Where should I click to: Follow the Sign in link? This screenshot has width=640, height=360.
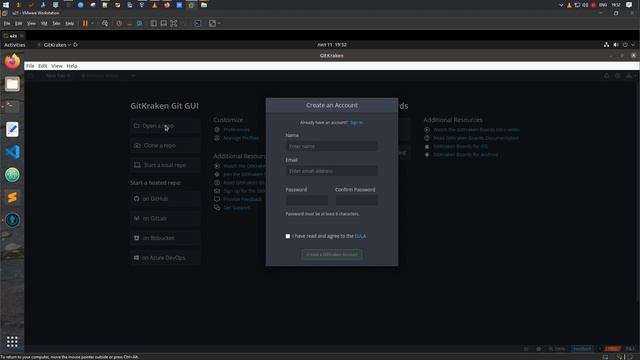point(356,122)
